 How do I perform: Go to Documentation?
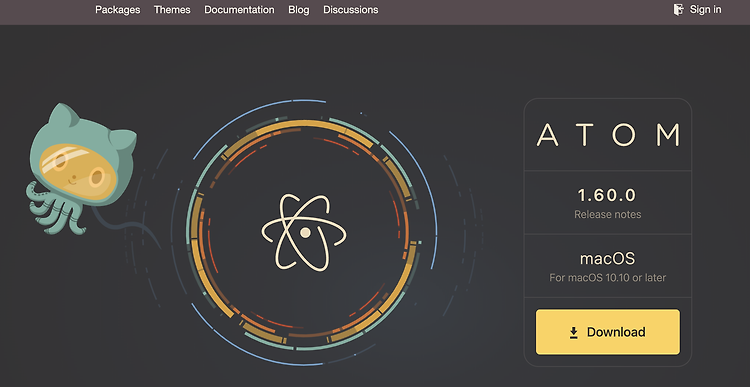239,10
